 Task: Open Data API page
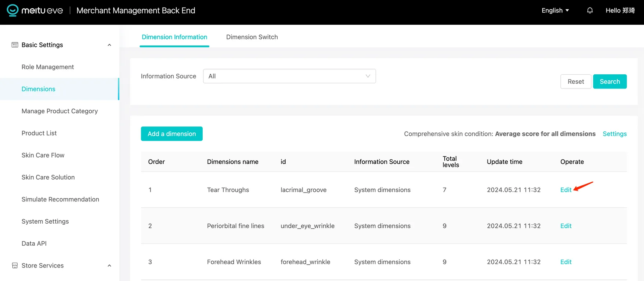(x=34, y=243)
